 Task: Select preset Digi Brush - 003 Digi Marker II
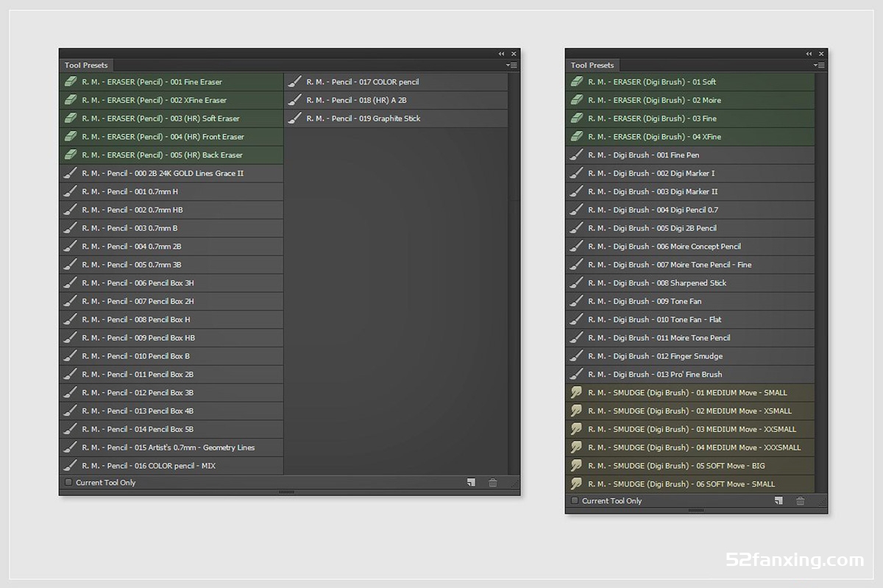coord(690,191)
